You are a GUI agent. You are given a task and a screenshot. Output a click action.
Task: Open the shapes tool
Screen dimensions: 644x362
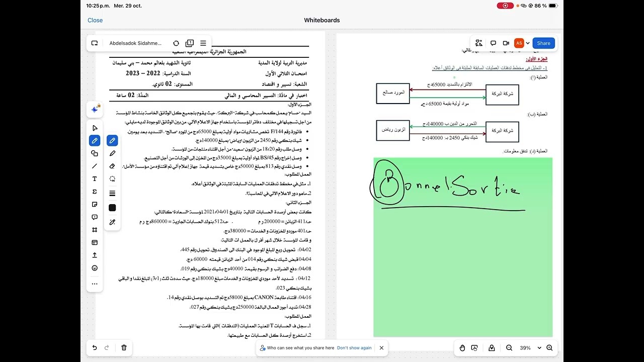[x=95, y=153]
